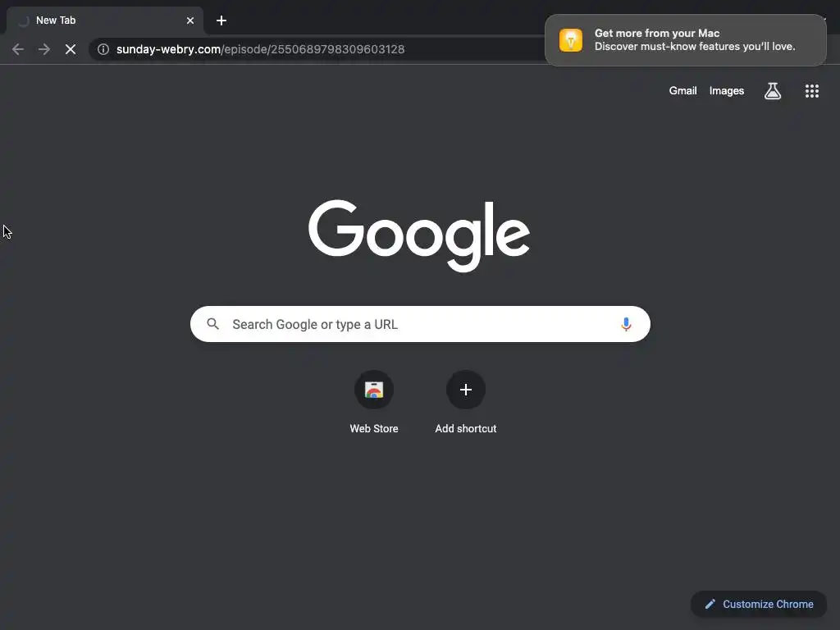Open the Get more from your Mac notification

point(685,40)
